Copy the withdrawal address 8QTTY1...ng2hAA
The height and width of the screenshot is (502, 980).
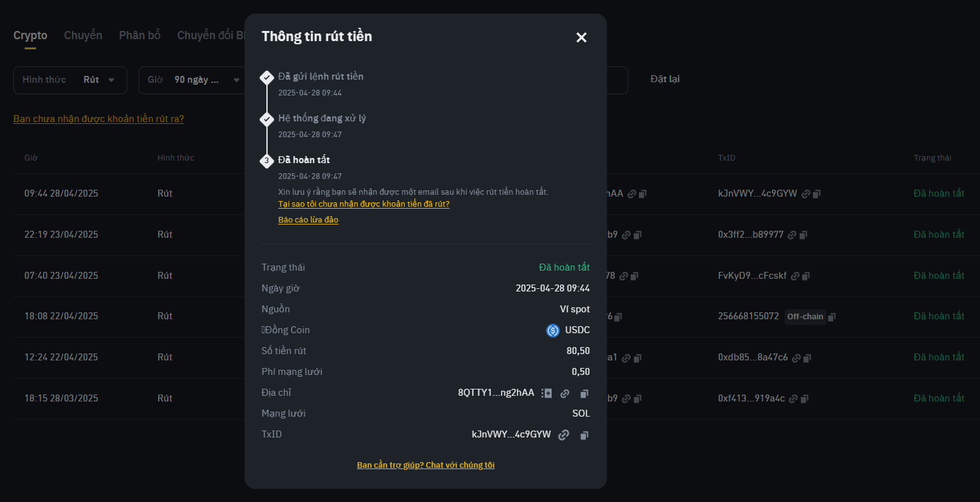585,393
